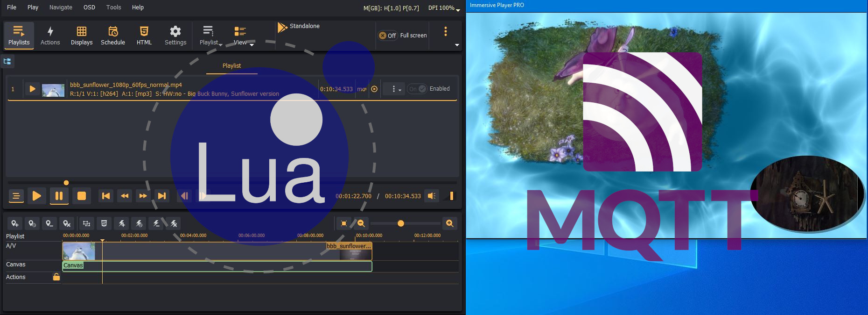This screenshot has width=868, height=315.
Task: Click total duration 00:10:34.533 in transport bar
Action: tap(403, 196)
